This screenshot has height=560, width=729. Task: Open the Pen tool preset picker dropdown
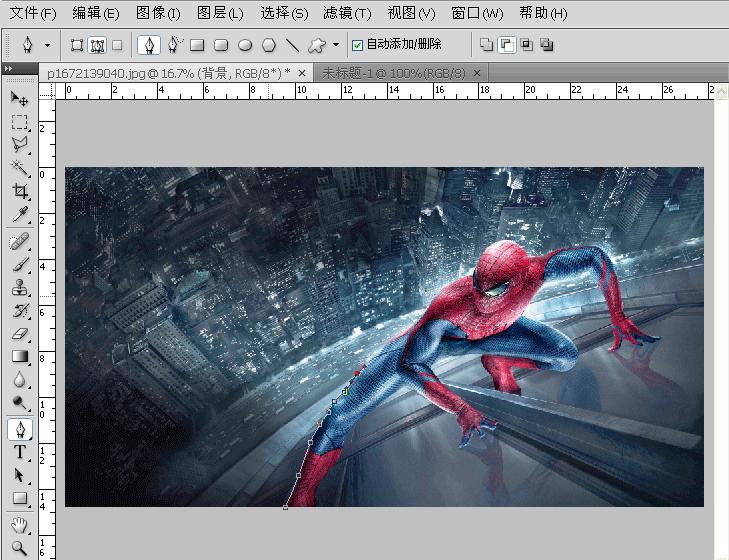[47, 45]
